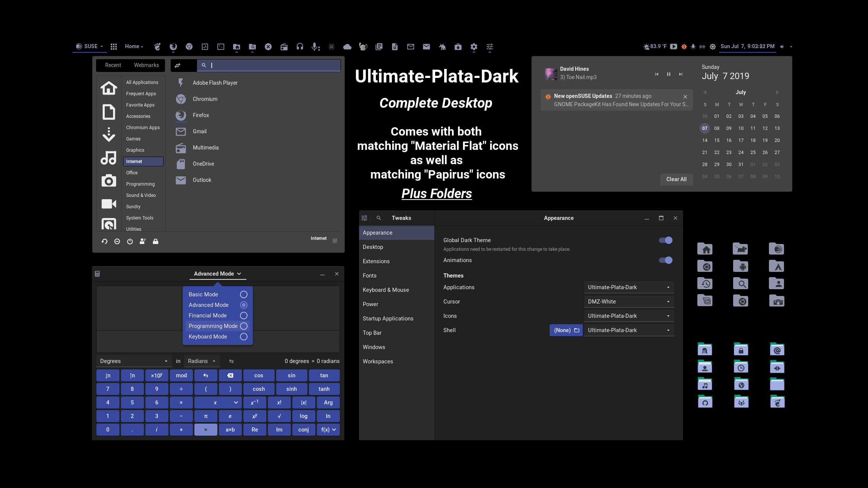Open the settings gear in top bar
The width and height of the screenshot is (868, 488).
point(474,47)
